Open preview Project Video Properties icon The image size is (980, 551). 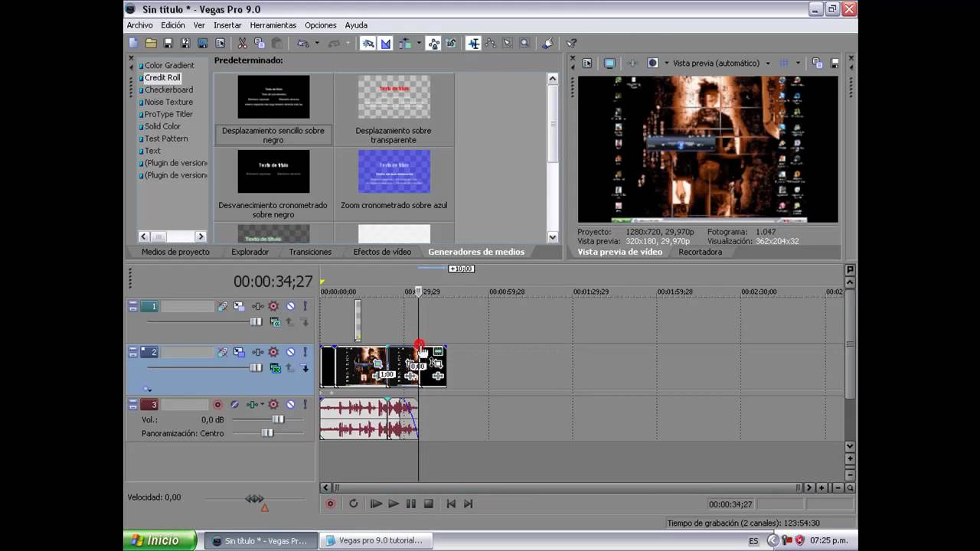587,64
